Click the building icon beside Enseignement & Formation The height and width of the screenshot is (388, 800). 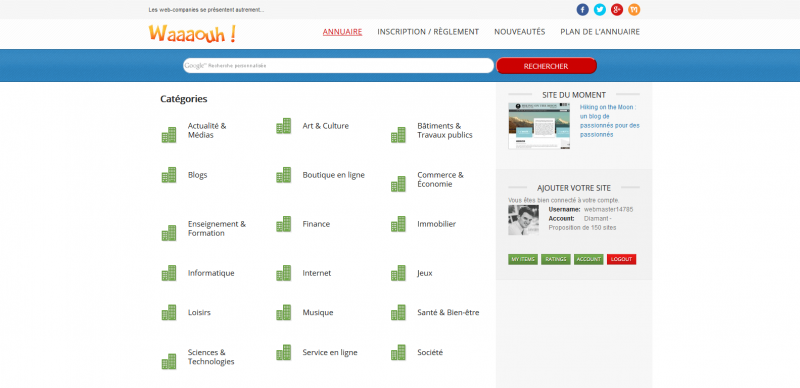[x=169, y=233]
